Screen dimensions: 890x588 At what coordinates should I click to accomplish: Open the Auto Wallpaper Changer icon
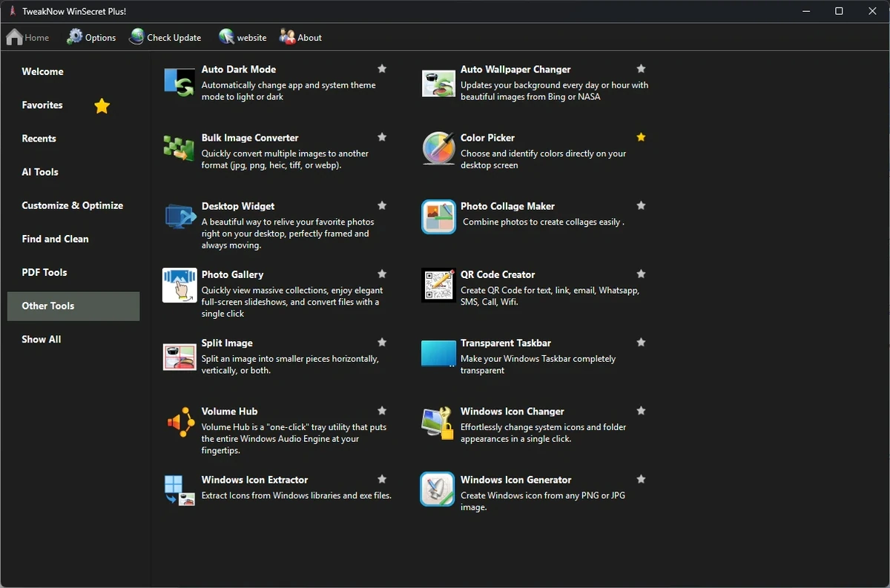pyautogui.click(x=438, y=83)
